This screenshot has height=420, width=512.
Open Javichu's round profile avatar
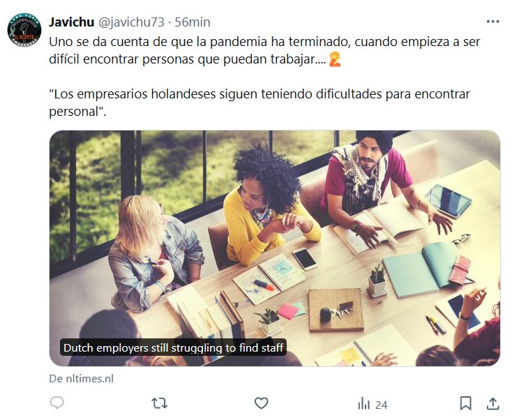(x=24, y=30)
